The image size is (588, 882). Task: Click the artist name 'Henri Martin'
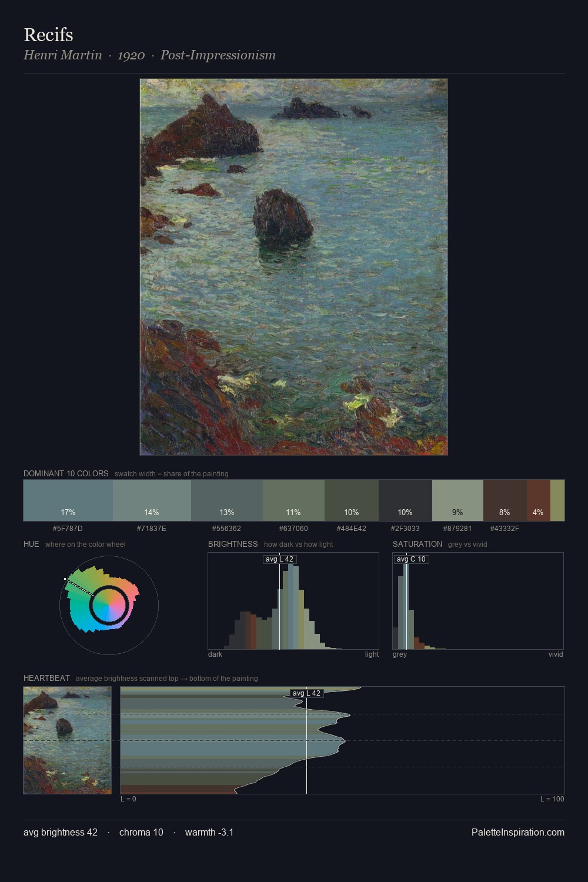pyautogui.click(x=63, y=55)
